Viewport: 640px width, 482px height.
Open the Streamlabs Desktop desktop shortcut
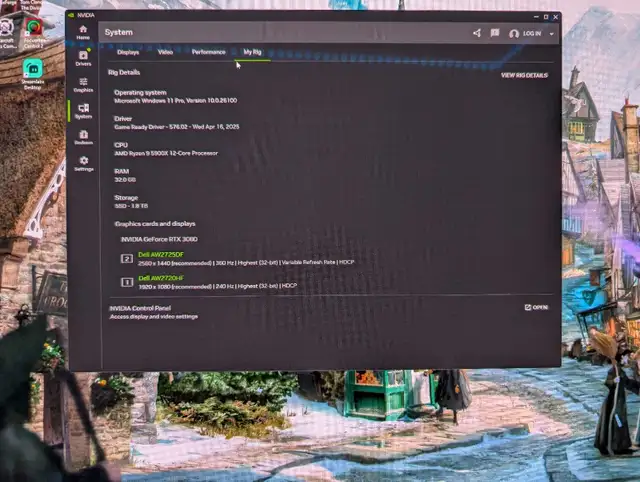(x=33, y=73)
